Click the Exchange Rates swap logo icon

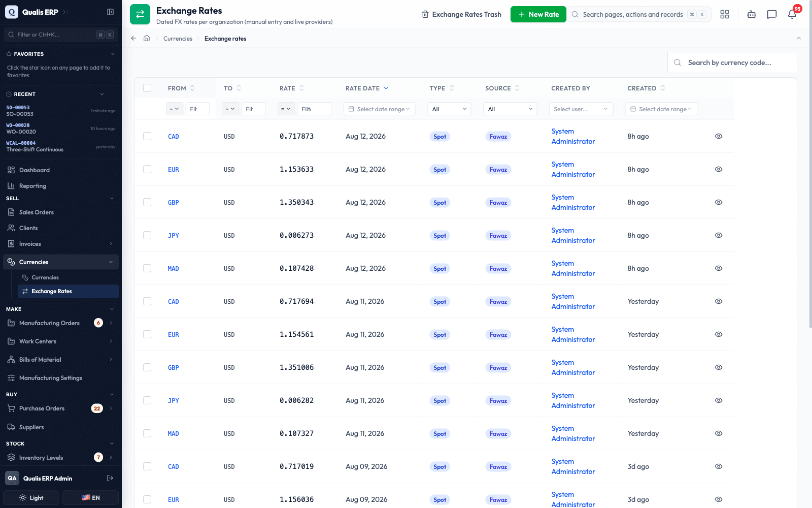pos(140,14)
